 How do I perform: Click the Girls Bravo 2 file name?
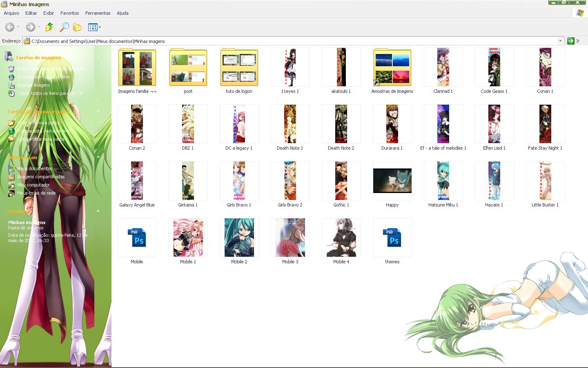[290, 205]
